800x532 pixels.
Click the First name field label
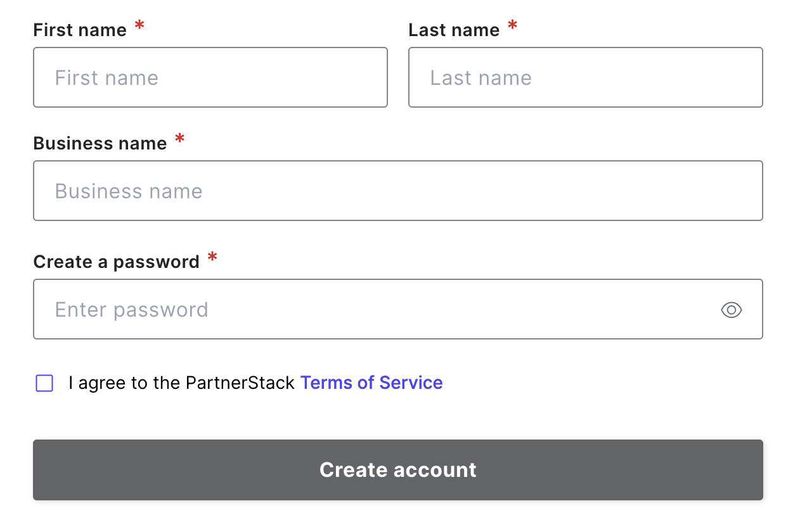click(80, 30)
